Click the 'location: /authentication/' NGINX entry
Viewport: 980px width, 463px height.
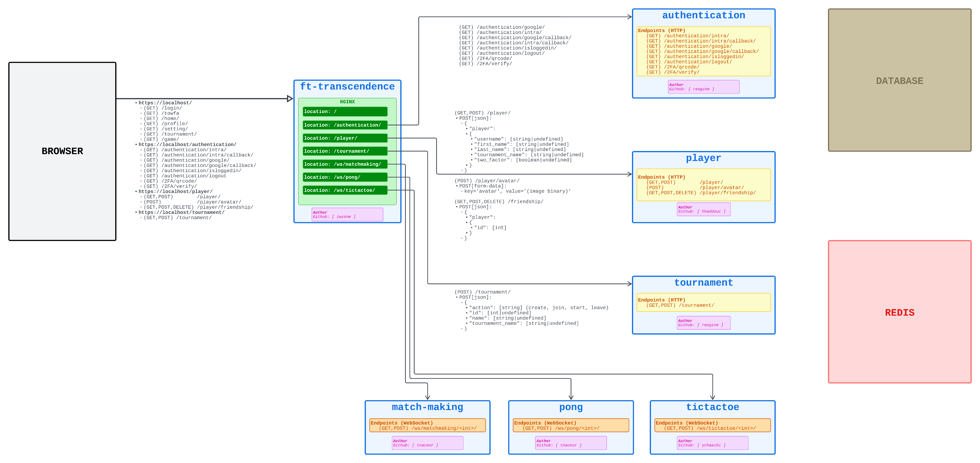(x=345, y=125)
